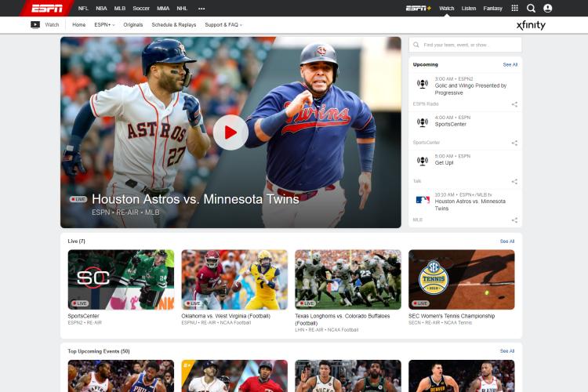The height and width of the screenshot is (392, 588).
Task: Click See All for Live events
Action: (x=507, y=241)
